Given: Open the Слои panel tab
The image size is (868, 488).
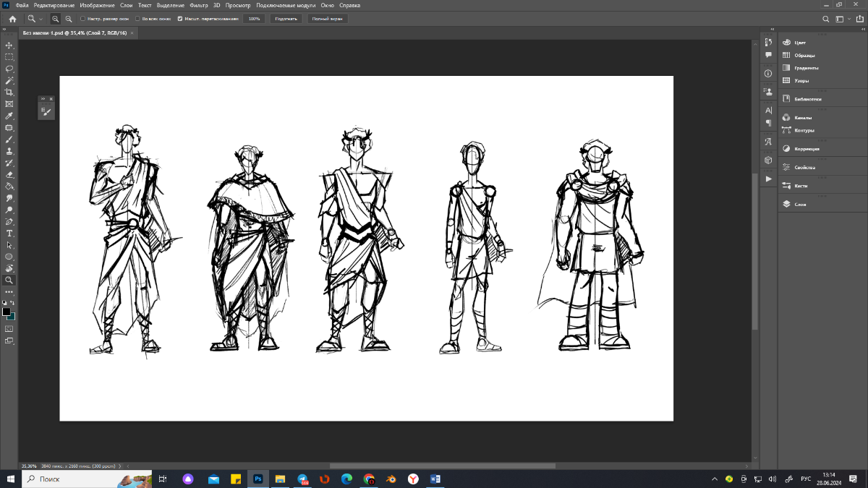Looking at the screenshot, I should [800, 205].
